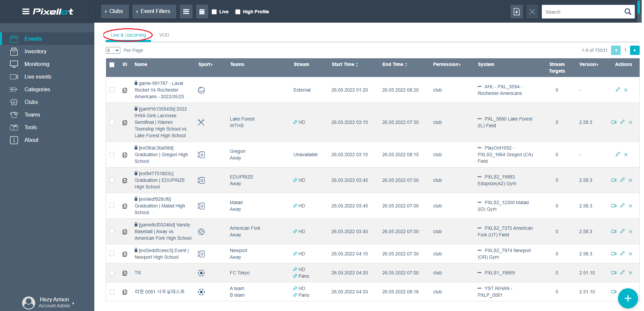This screenshot has height=311, width=644.
Task: Click the list view icon in toolbar
Action: point(186,12)
